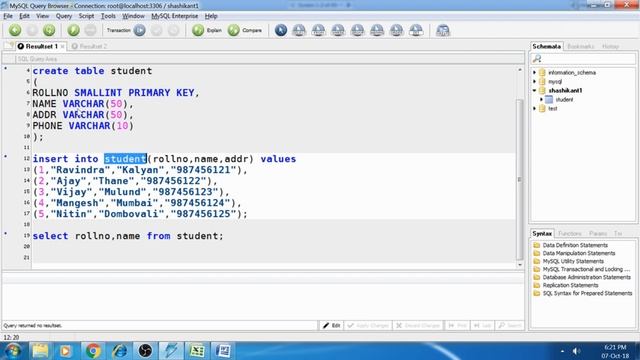Viewport: 640px width, 360px height.
Task: Click the Schemata search input field
Action: coord(589,59)
